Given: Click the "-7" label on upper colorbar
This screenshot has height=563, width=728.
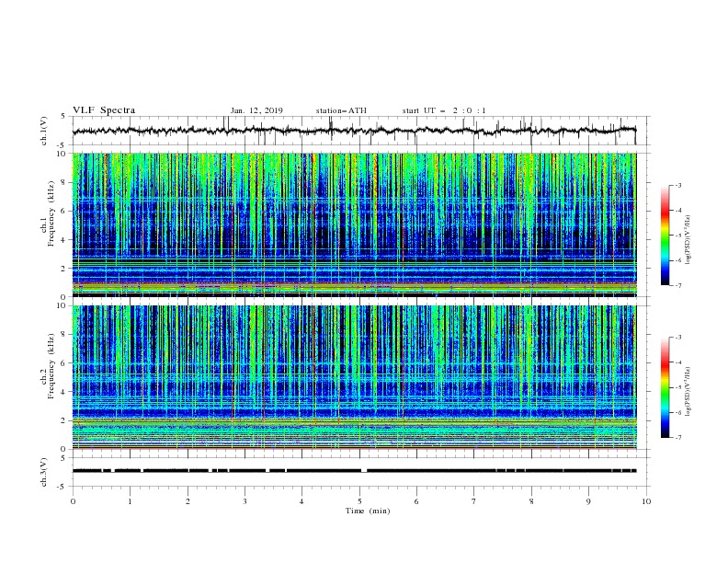Looking at the screenshot, I should pyautogui.click(x=677, y=285).
